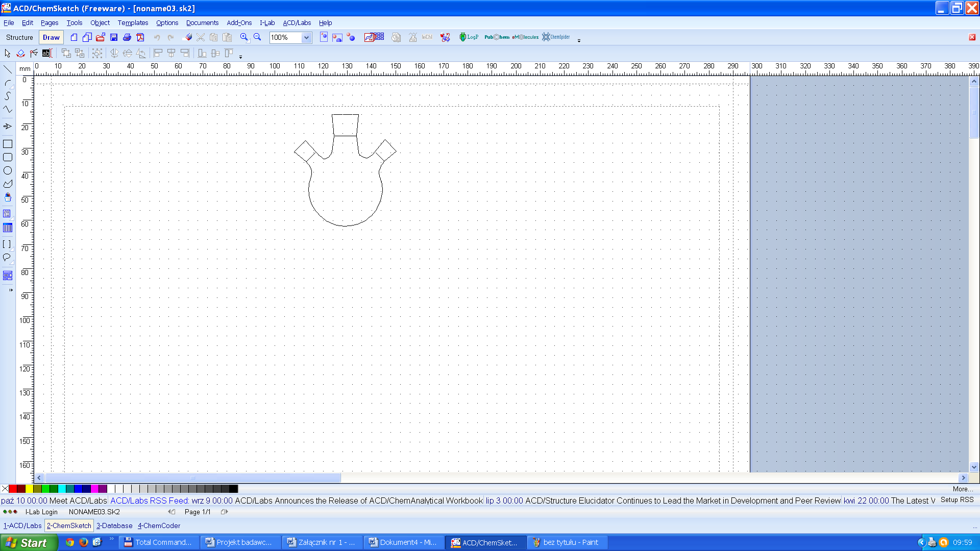Select the Rectangle tool
980x551 pixels.
pyautogui.click(x=8, y=144)
